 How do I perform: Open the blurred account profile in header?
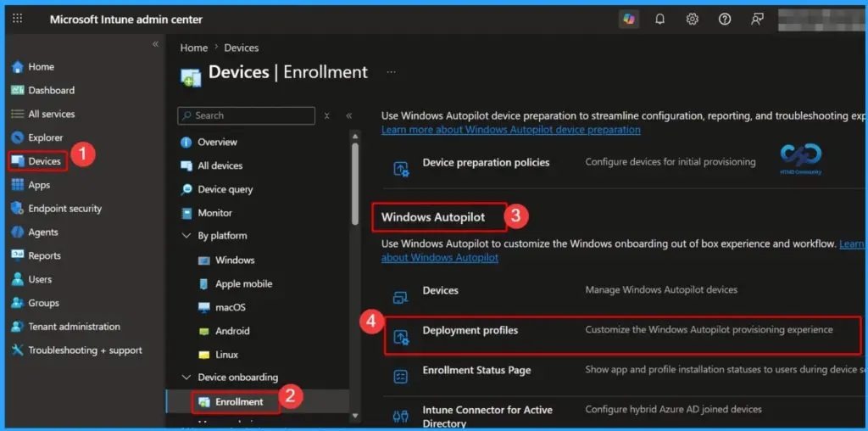click(x=820, y=20)
